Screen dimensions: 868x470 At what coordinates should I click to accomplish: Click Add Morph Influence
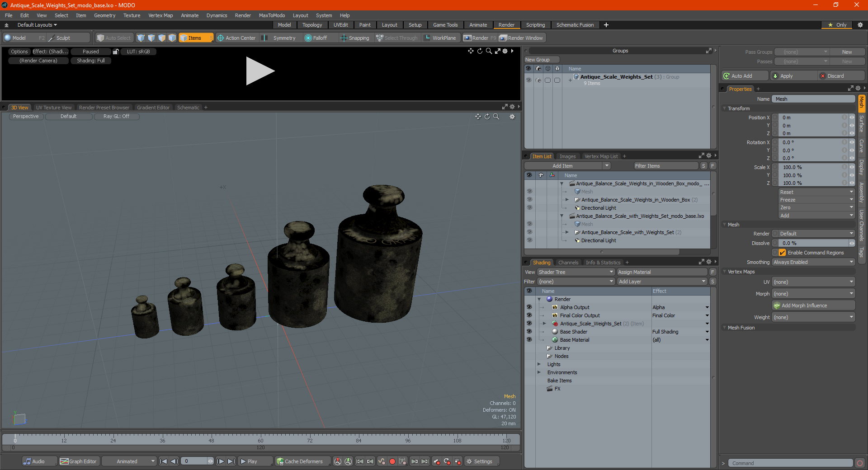click(x=813, y=305)
